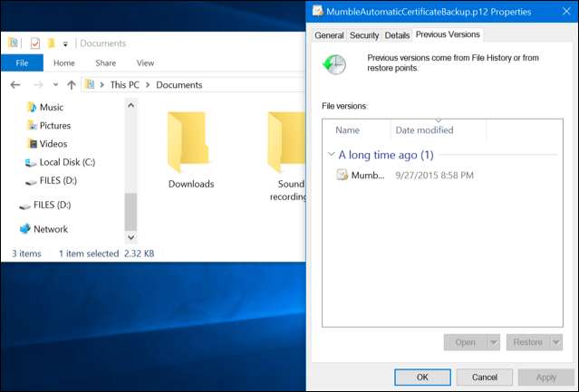Screen dimensions: 579x392
Task: Switch to the Security tab in Properties
Action: coord(364,35)
